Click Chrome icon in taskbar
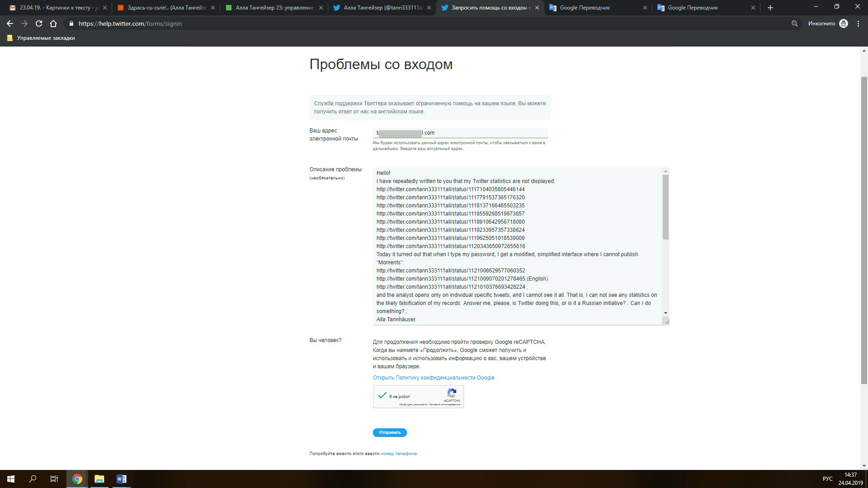This screenshot has width=868, height=488. pos(77,479)
